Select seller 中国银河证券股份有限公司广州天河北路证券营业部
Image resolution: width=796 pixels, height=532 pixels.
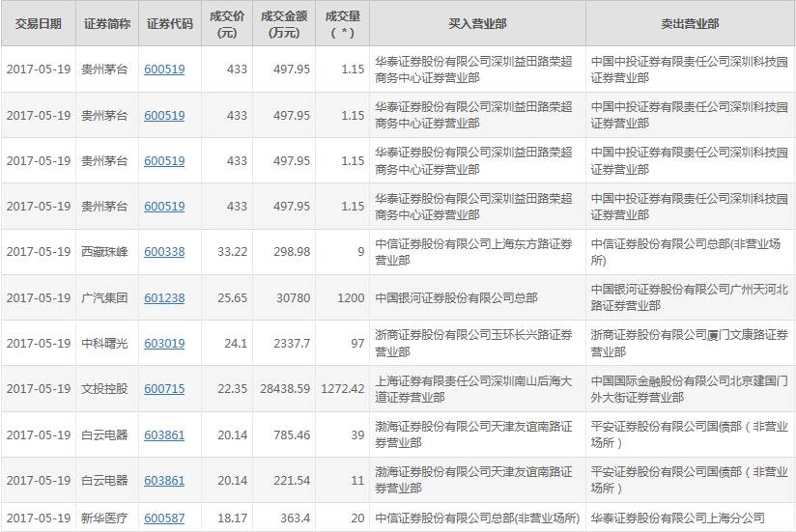coord(690,297)
